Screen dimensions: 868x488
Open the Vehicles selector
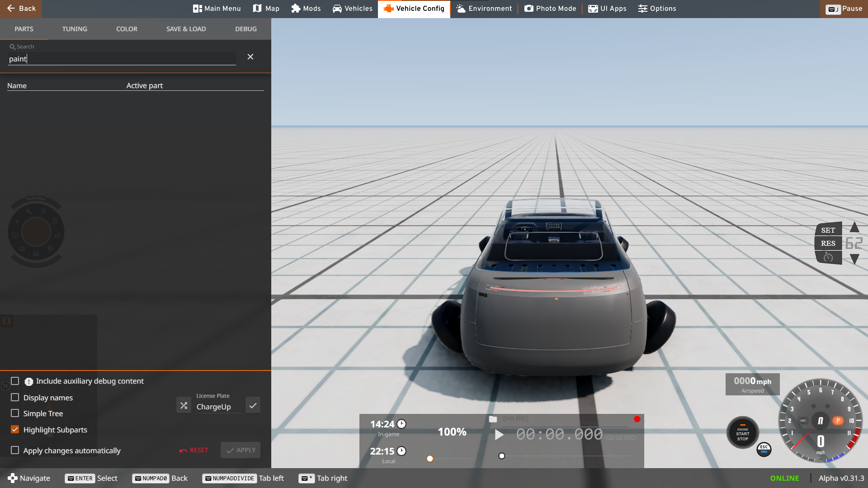pyautogui.click(x=352, y=9)
